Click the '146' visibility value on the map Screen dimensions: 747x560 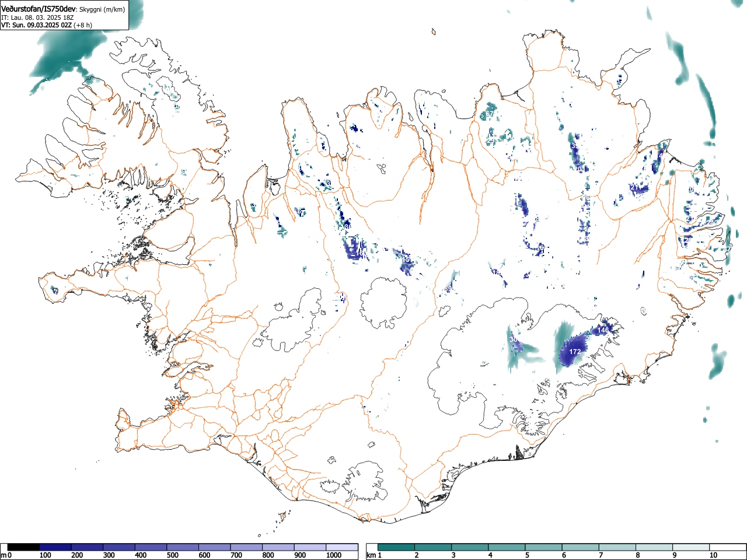(603, 330)
